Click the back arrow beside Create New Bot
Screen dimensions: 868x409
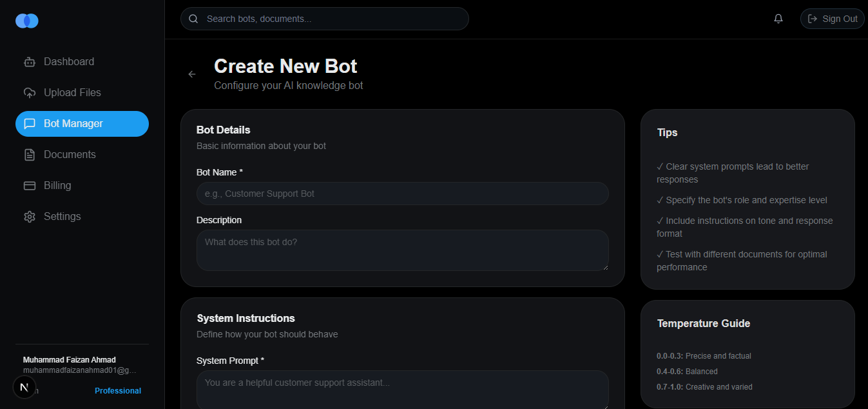(x=191, y=74)
